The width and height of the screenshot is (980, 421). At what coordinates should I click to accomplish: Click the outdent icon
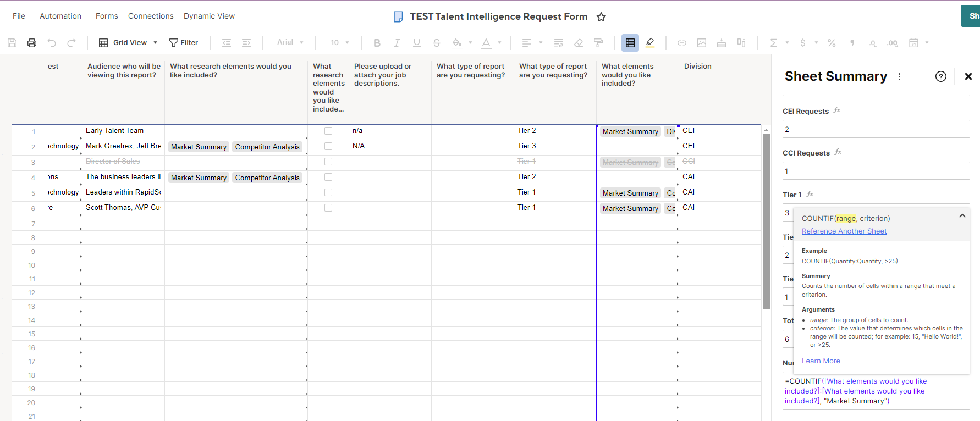[227, 43]
